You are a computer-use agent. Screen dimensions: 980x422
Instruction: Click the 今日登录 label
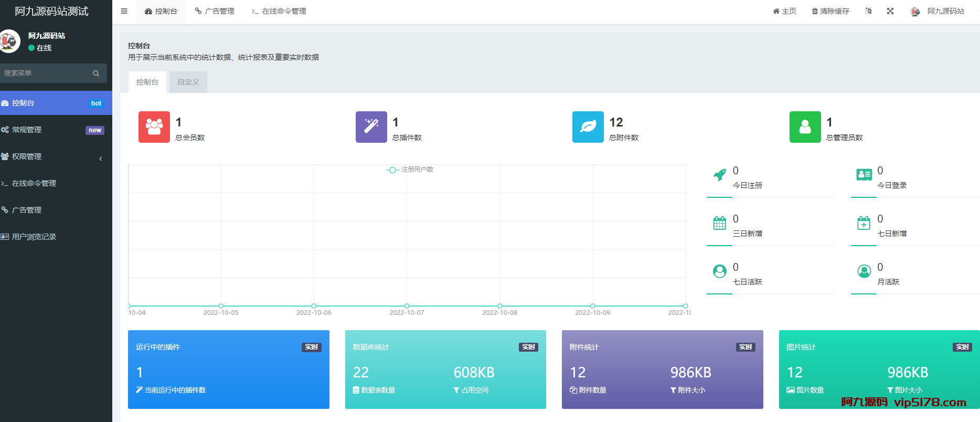(892, 185)
